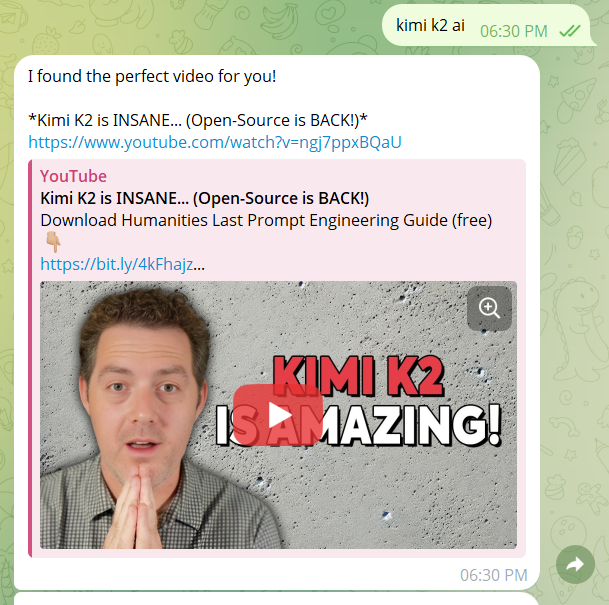Click the double check read receipt icon
This screenshot has width=609, height=605.
coord(569,31)
